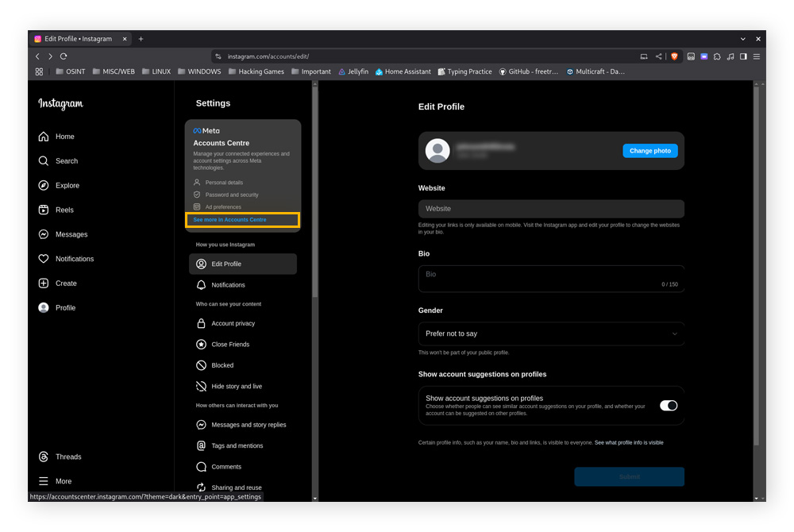Click the music note media icon
The image size is (794, 532).
(x=730, y=56)
